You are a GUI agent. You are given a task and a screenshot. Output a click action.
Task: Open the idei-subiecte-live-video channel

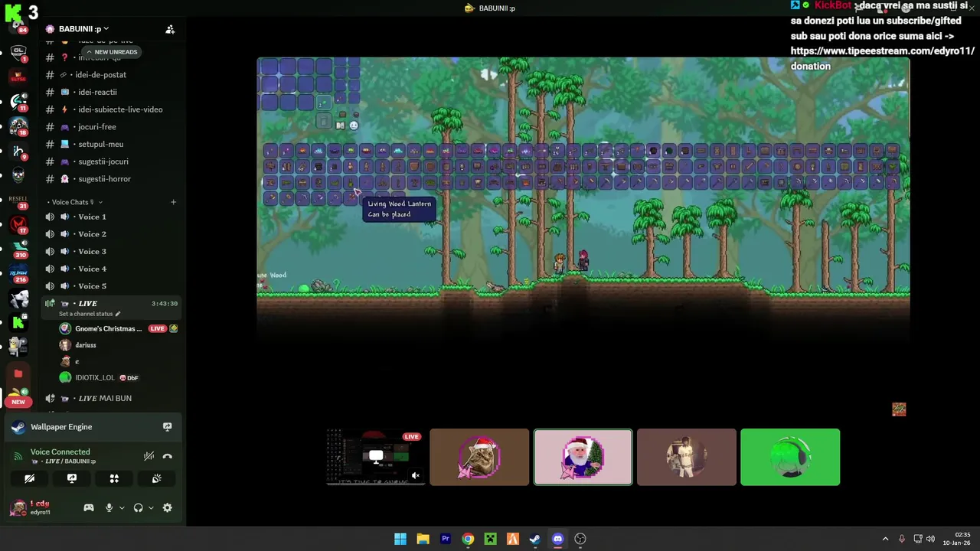pyautogui.click(x=111, y=109)
